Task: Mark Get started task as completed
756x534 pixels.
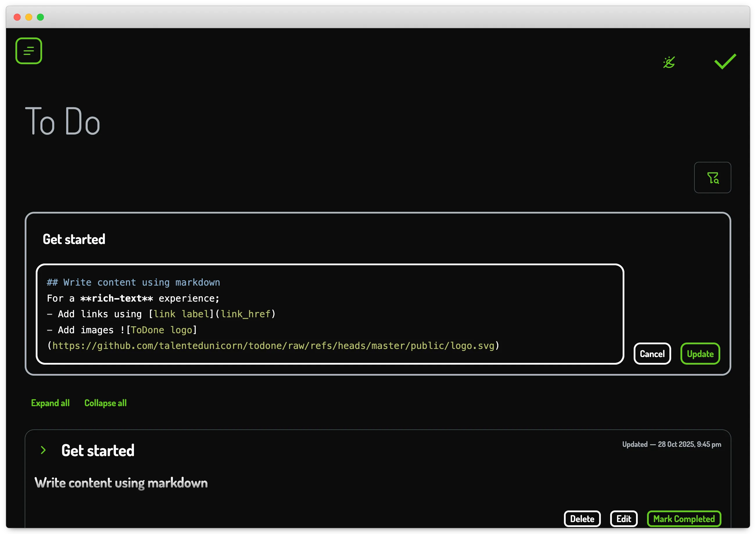Action: pos(684,519)
